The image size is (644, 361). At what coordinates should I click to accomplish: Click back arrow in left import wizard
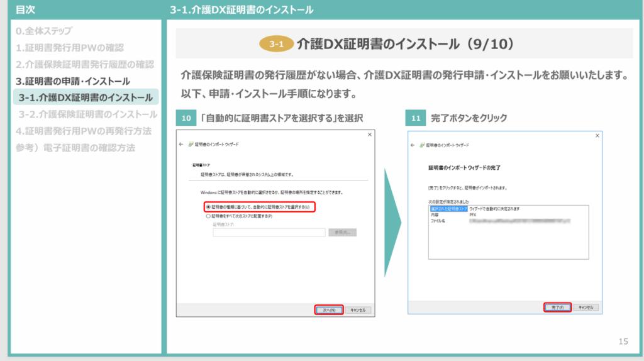181,144
